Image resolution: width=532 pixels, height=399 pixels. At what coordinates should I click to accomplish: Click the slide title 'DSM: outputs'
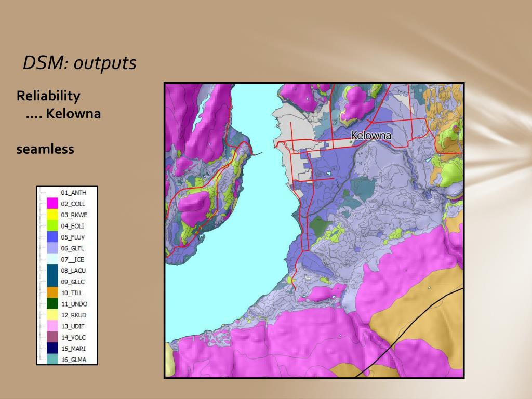pyautogui.click(x=79, y=63)
